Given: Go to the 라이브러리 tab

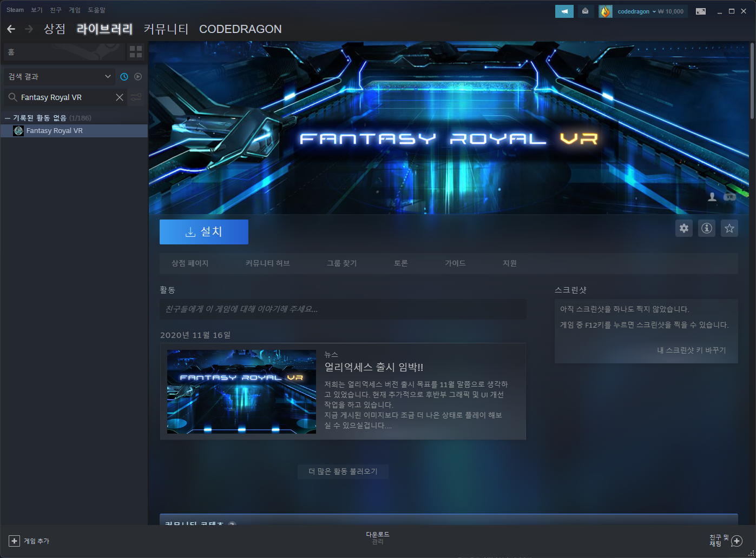Looking at the screenshot, I should [x=104, y=29].
